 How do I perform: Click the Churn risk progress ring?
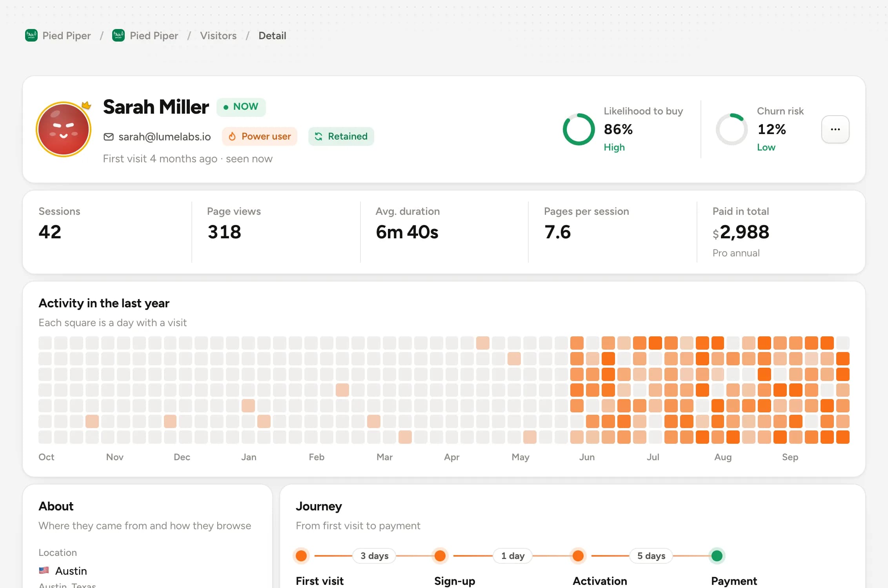pos(732,129)
